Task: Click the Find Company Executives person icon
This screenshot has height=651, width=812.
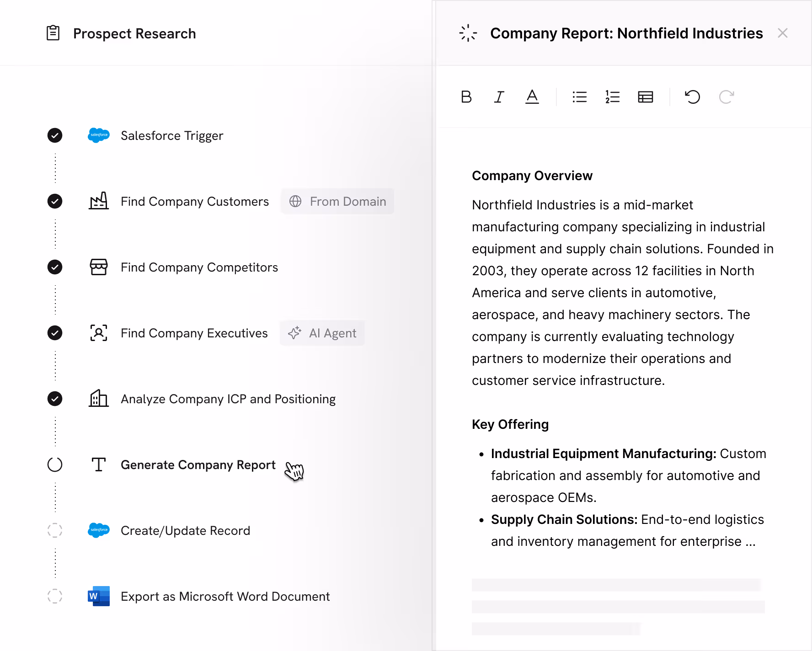Action: (98, 333)
